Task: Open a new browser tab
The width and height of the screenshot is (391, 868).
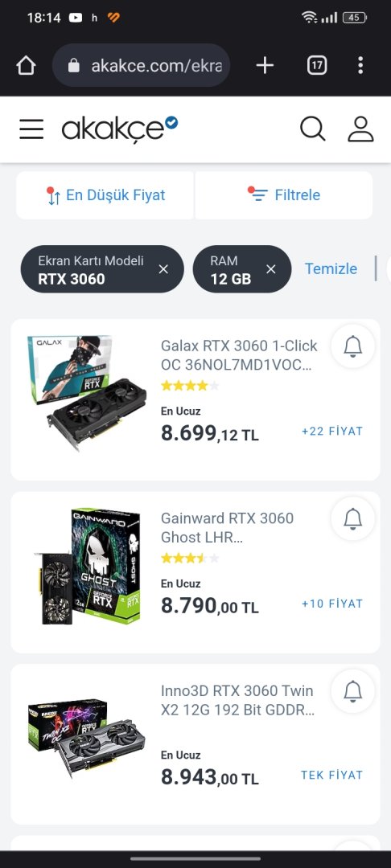Action: 265,65
